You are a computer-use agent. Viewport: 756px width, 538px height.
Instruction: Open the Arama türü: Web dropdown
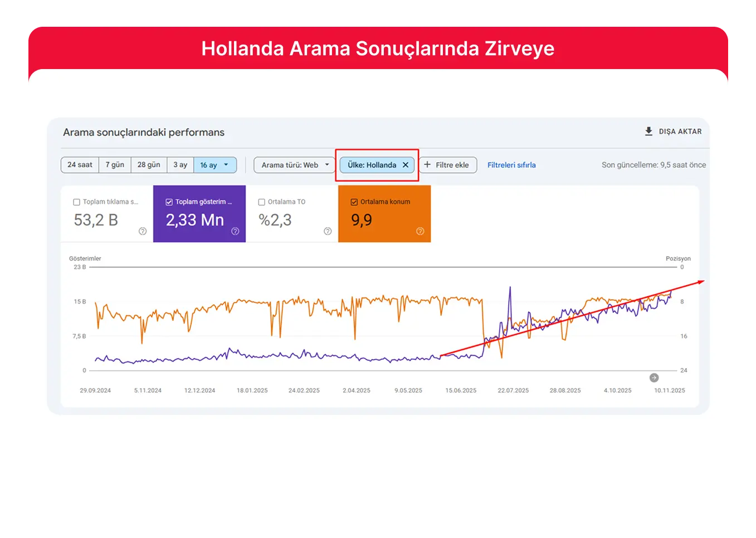pyautogui.click(x=295, y=165)
